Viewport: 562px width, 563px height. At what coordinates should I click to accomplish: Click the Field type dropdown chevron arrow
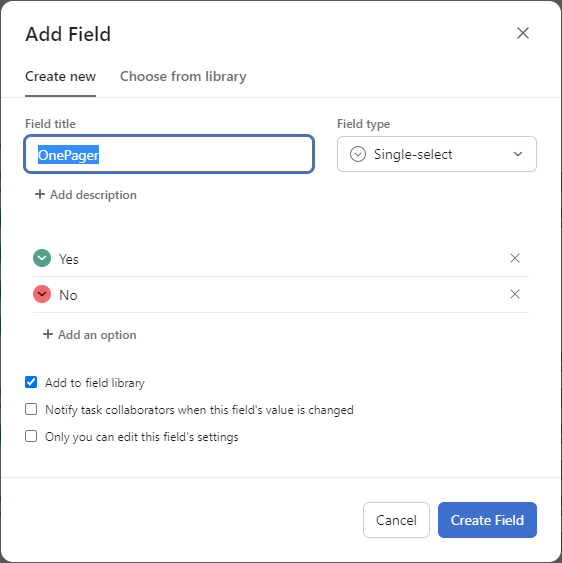[517, 154]
